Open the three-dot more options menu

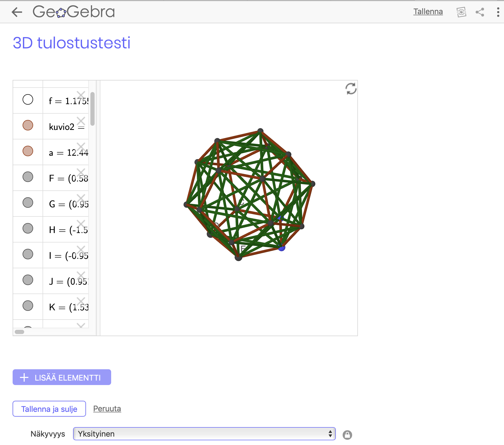(498, 12)
